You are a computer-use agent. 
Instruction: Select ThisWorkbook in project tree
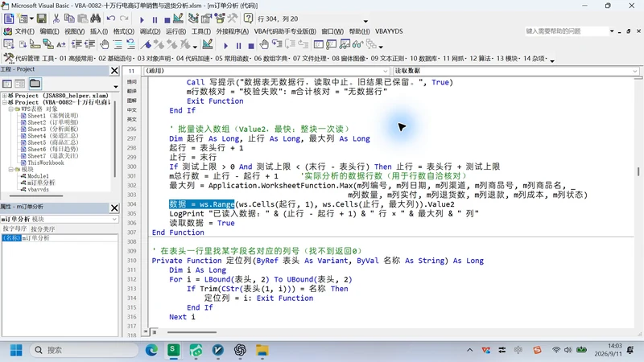[x=43, y=162]
